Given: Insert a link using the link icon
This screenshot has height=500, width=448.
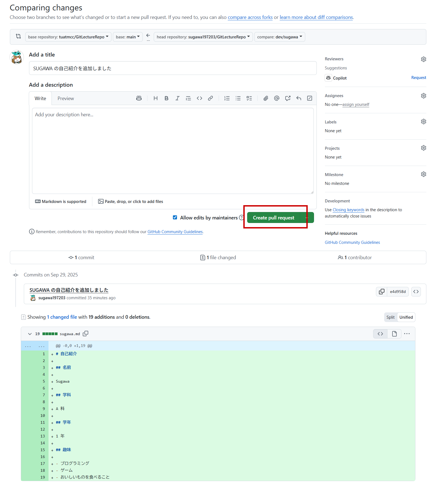Looking at the screenshot, I should 210,98.
